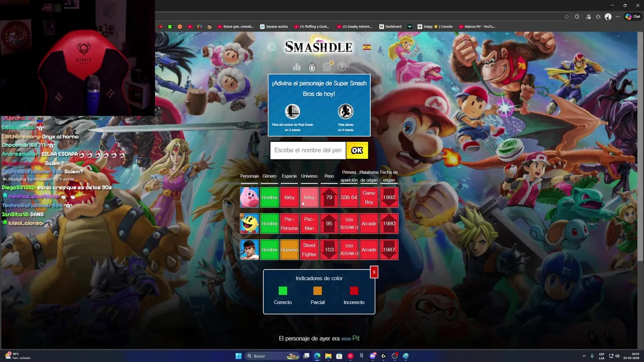Click the red Incorrecto swatch
This screenshot has width=644, height=362.
click(x=354, y=291)
